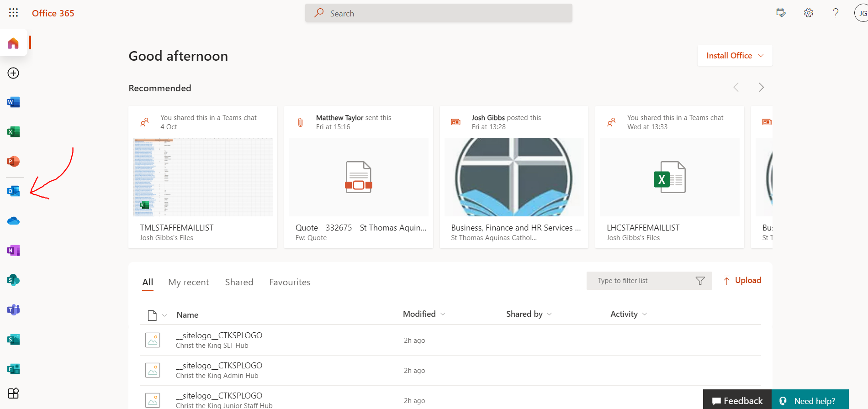Click image icon for Christ the King Admin Hub

(x=153, y=370)
